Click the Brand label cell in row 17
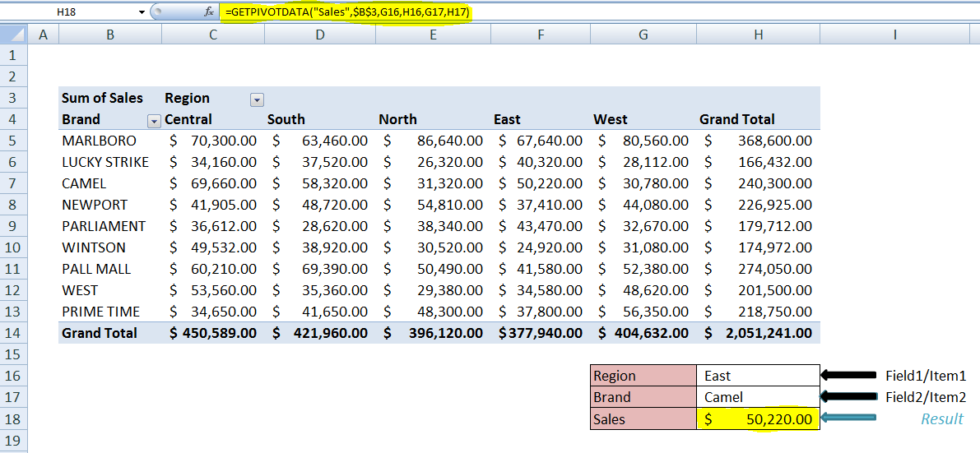Image resolution: width=980 pixels, height=453 pixels. click(x=643, y=397)
